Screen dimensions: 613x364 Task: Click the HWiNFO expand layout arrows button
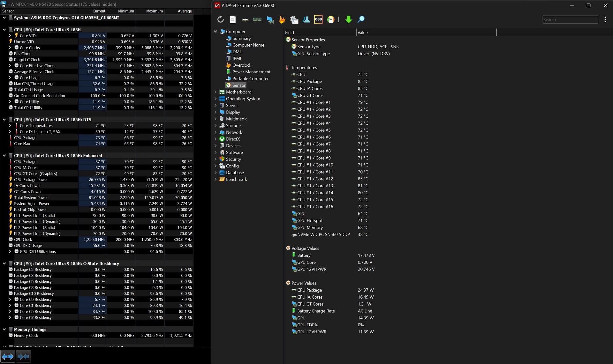(8, 356)
